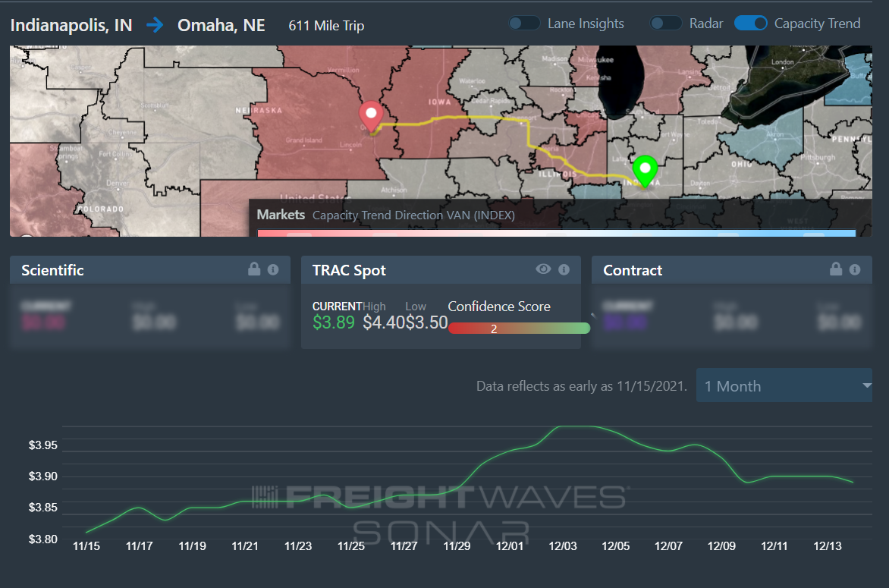The height and width of the screenshot is (588, 889).
Task: Click the Confidence Score gradient bar
Action: 519,329
